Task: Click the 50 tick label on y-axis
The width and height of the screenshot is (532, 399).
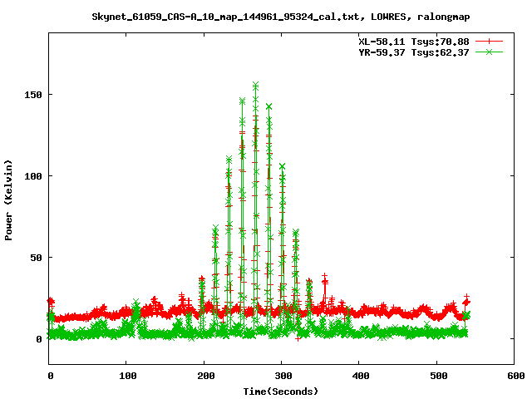Action: click(x=36, y=258)
